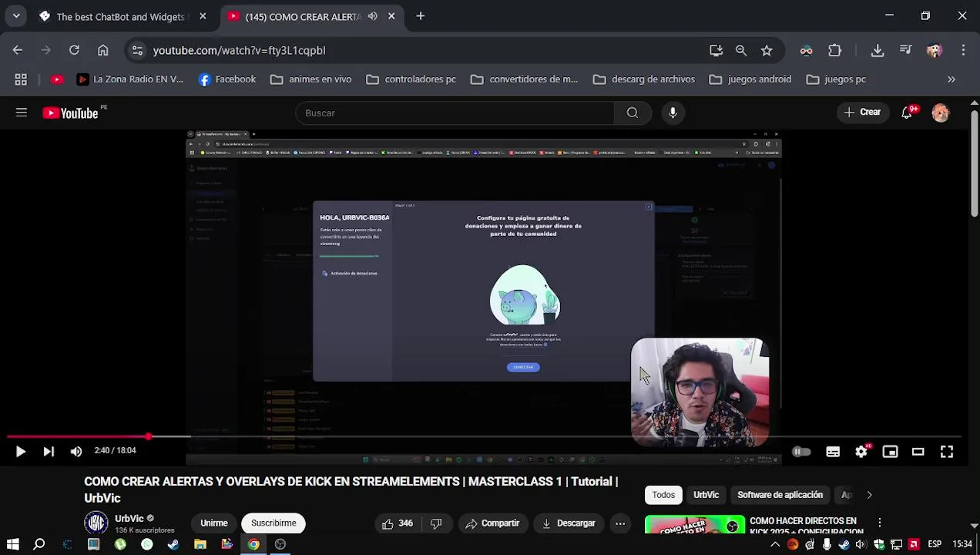Open the browser extensions puzzle icon

[x=835, y=50]
